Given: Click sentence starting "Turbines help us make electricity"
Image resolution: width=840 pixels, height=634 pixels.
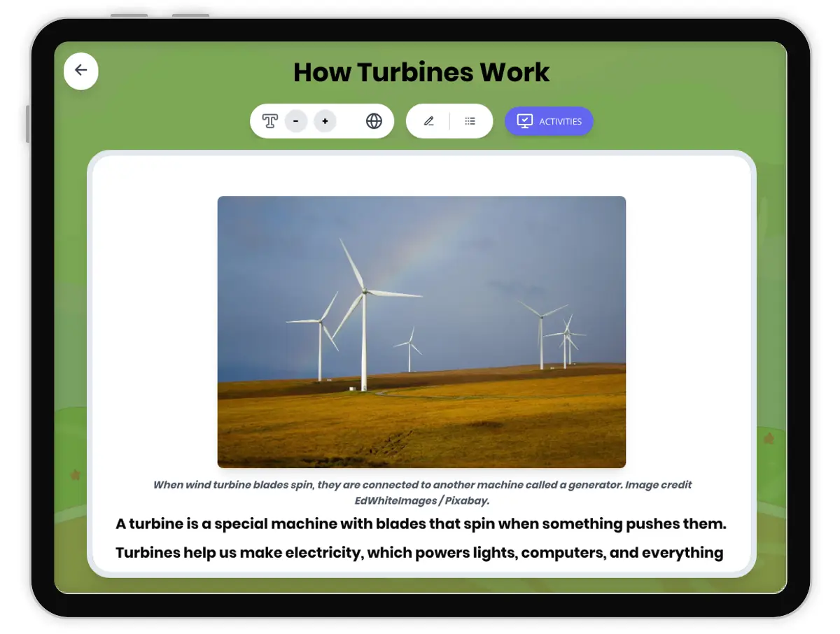Looking at the screenshot, I should [419, 552].
